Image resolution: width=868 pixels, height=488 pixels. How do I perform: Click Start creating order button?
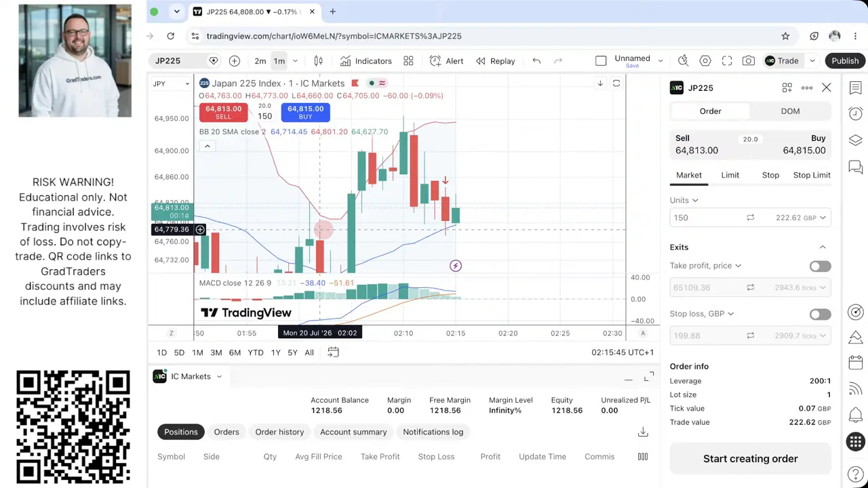750,459
